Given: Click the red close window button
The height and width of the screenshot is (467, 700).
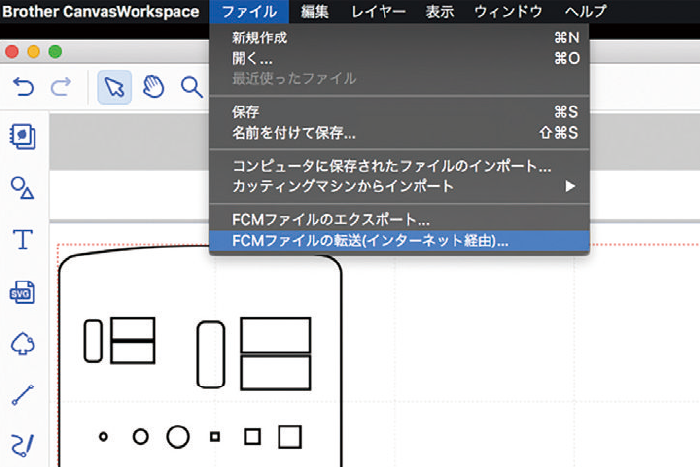Looking at the screenshot, I should [x=12, y=52].
